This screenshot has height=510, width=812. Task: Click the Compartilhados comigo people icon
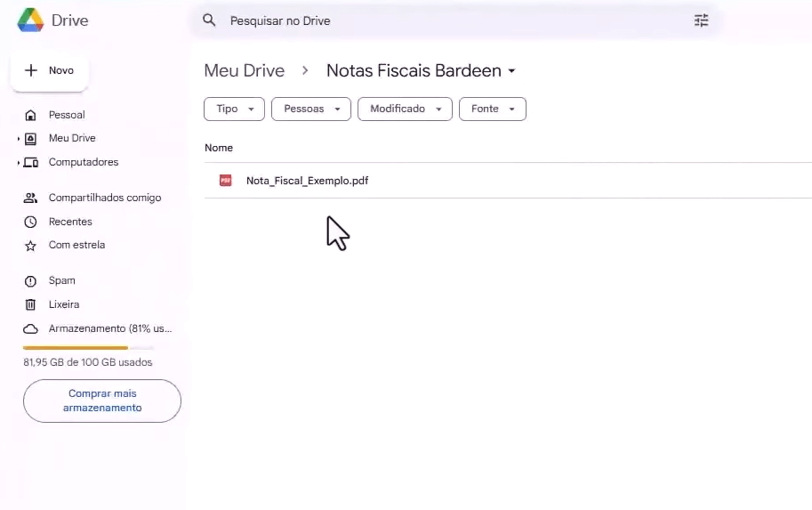30,198
